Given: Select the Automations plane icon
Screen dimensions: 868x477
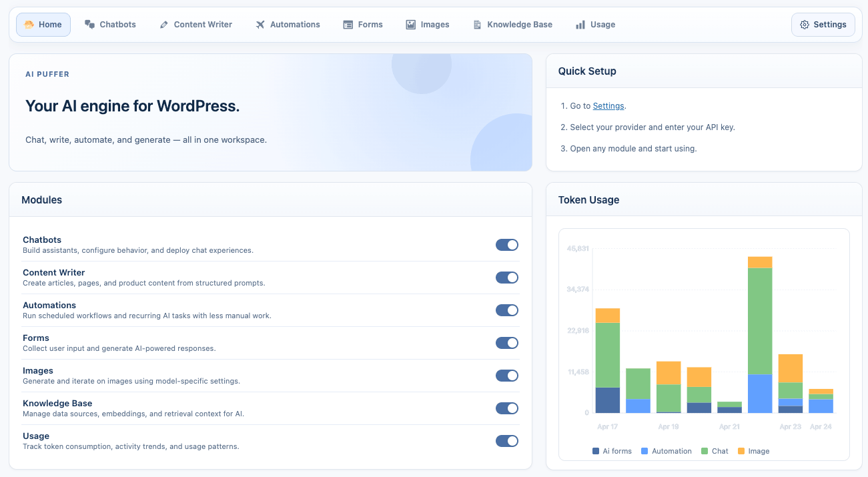Looking at the screenshot, I should 259,24.
